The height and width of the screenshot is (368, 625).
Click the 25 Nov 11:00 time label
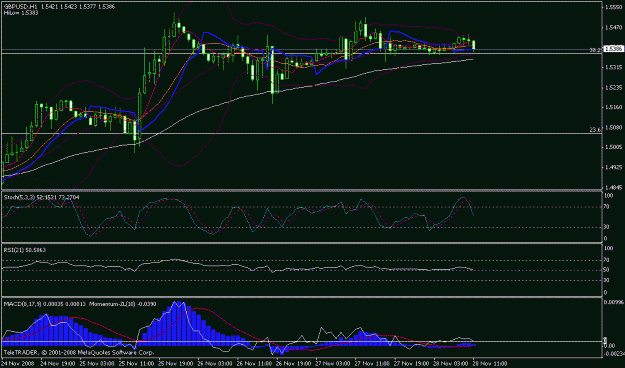pos(135,364)
